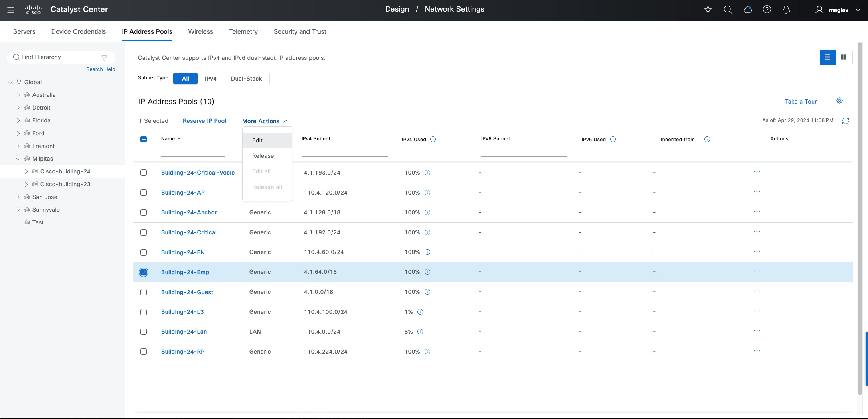
Task: Show usage info for Building-24-EN row
Action: coord(427,252)
